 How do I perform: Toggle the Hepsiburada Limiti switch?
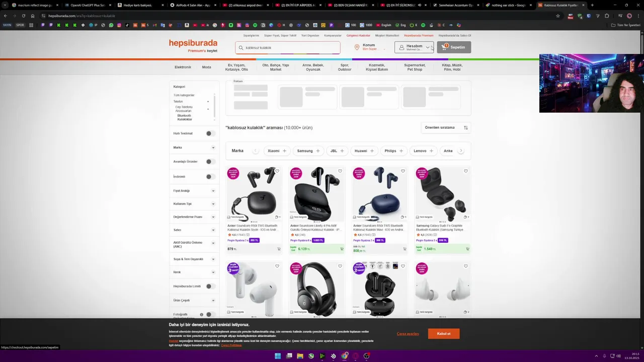click(210, 286)
